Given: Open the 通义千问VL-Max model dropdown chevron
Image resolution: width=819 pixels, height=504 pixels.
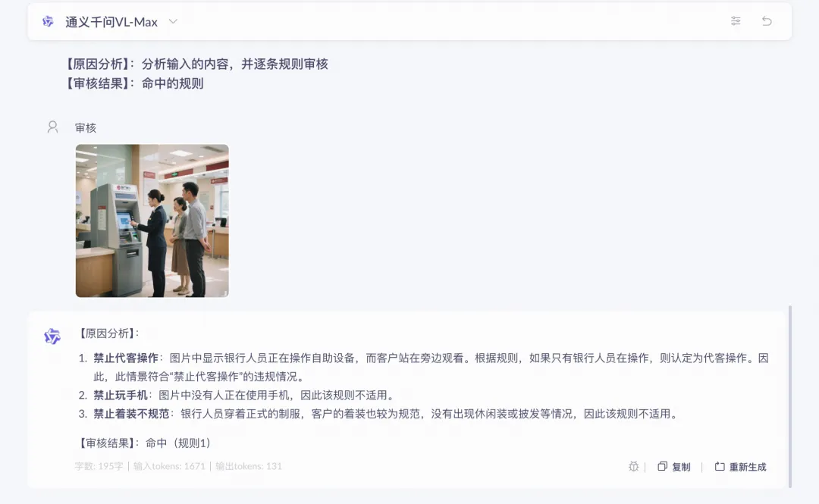Looking at the screenshot, I should click(173, 21).
